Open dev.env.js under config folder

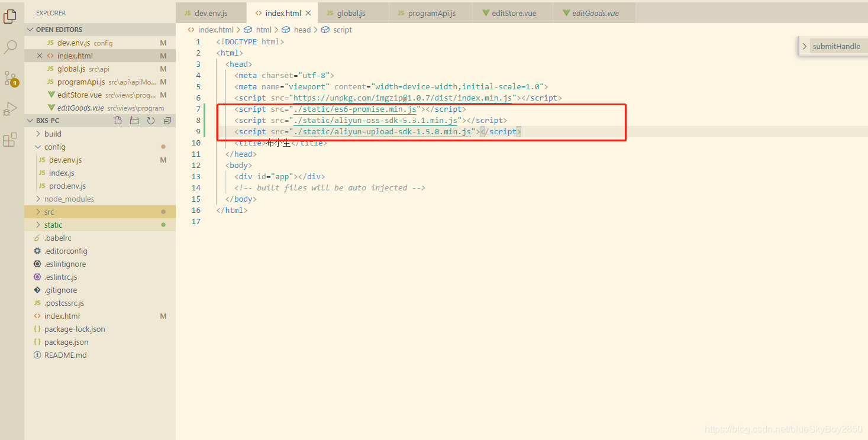pyautogui.click(x=100, y=160)
